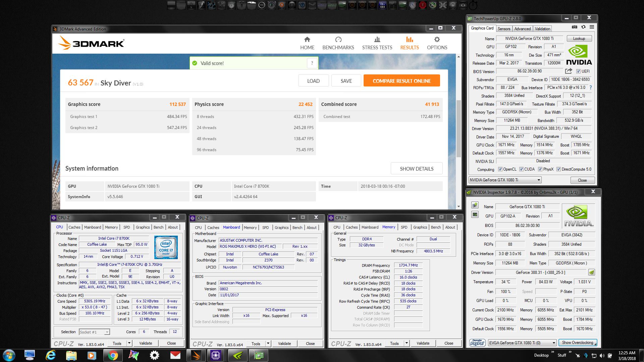The height and width of the screenshot is (362, 644).
Task: Click COMPARE RESULT ONLINE button
Action: [x=401, y=81]
